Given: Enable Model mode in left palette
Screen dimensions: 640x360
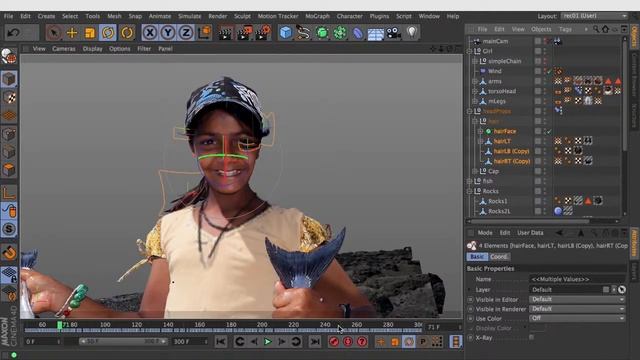Looking at the screenshot, I should 9,79.
